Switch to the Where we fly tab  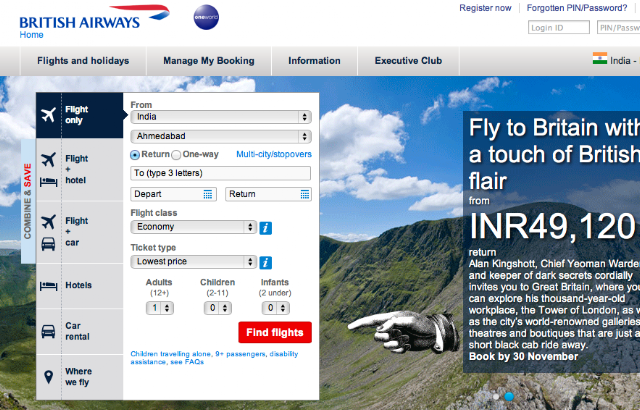coord(80,377)
